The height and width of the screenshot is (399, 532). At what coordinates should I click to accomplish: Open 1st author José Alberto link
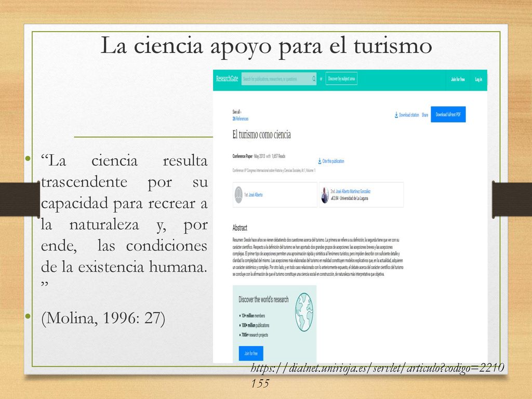click(x=256, y=195)
